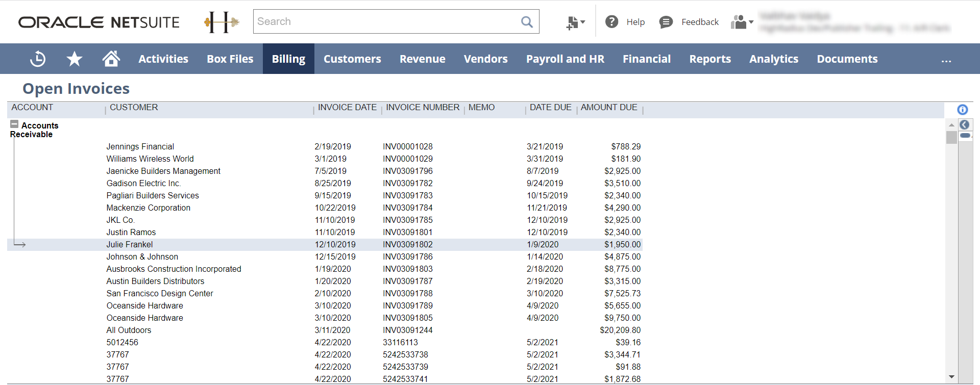The height and width of the screenshot is (385, 980).
Task: Click the blue information icon
Action: [962, 110]
